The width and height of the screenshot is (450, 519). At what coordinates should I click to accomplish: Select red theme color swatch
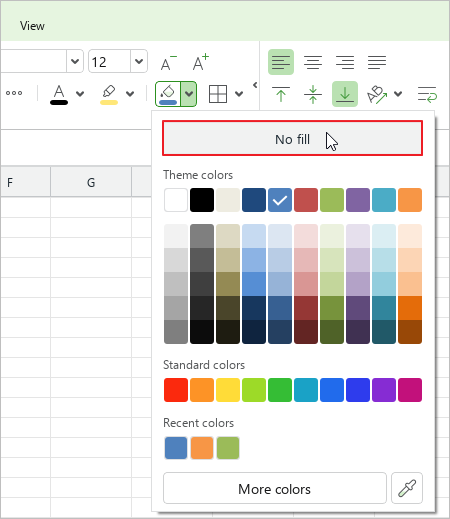[306, 200]
